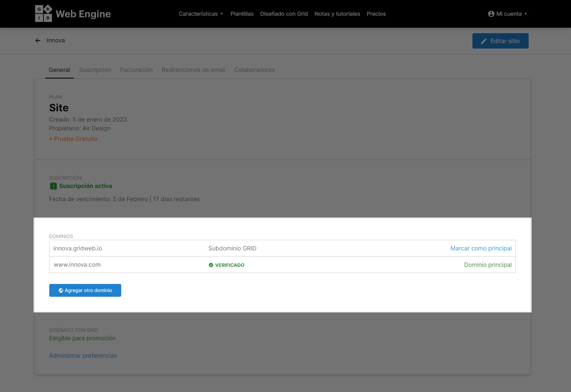The image size is (571, 392).
Task: Open Notas y tutoriales menu item
Action: pyautogui.click(x=337, y=14)
